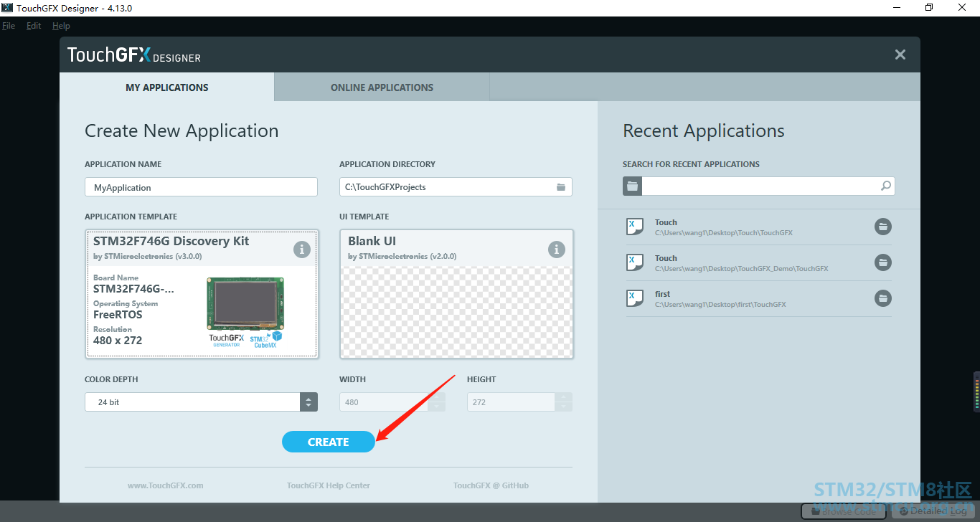The height and width of the screenshot is (522, 980).
Task: Click the folder icon beside the recent search box
Action: [x=632, y=186]
